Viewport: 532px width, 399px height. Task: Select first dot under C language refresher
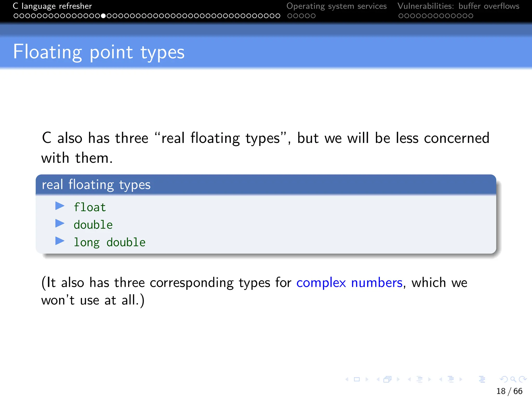[x=16, y=16]
